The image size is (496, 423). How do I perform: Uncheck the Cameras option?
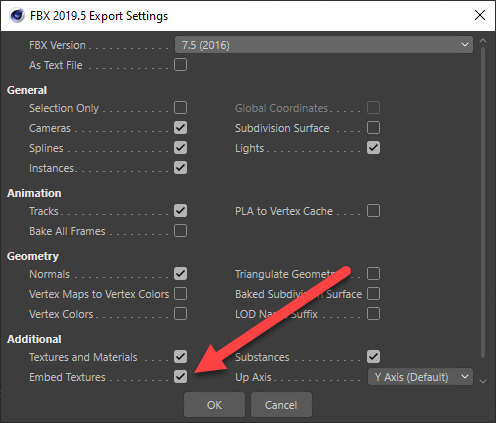(x=180, y=128)
